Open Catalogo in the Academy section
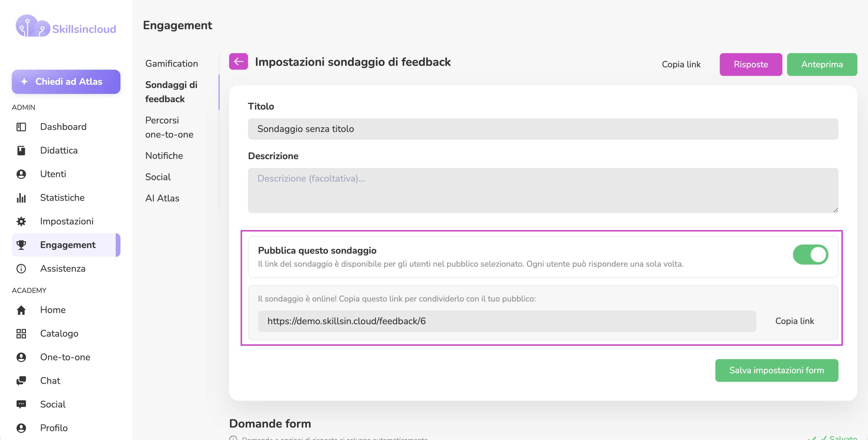868x440 pixels. click(66, 333)
